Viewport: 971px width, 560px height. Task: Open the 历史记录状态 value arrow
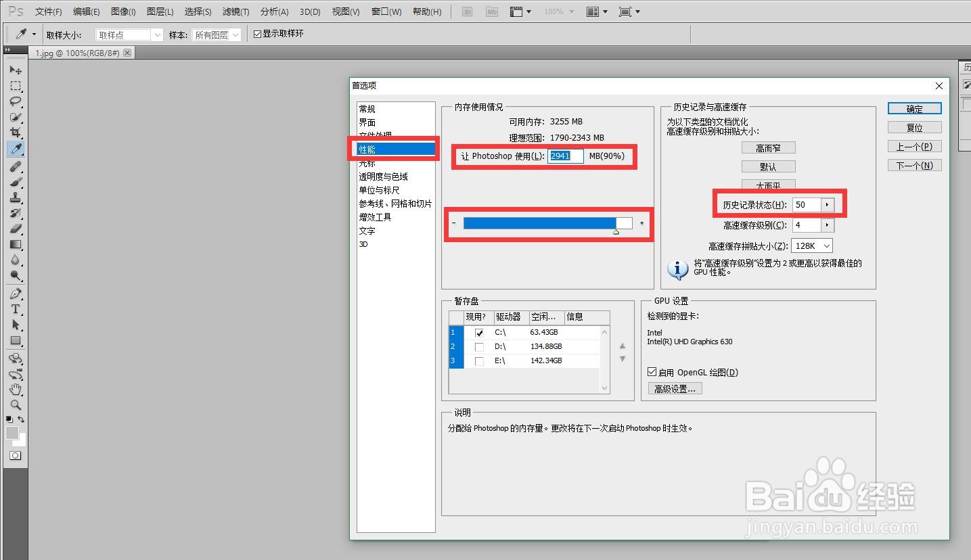(x=828, y=204)
